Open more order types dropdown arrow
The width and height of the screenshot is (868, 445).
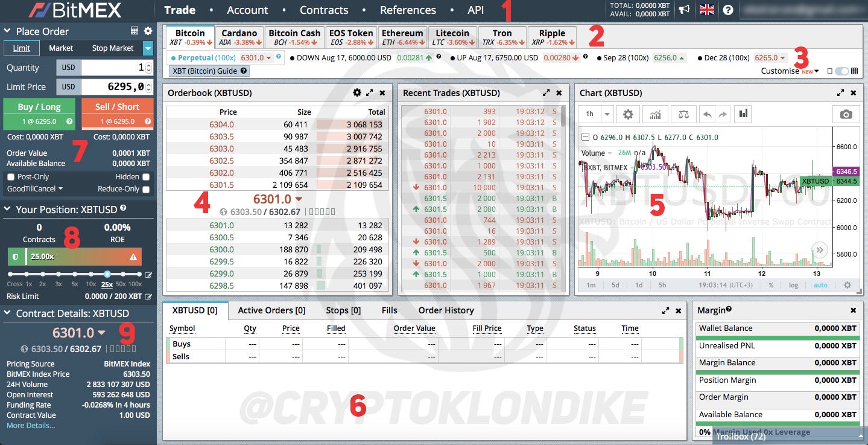point(148,48)
